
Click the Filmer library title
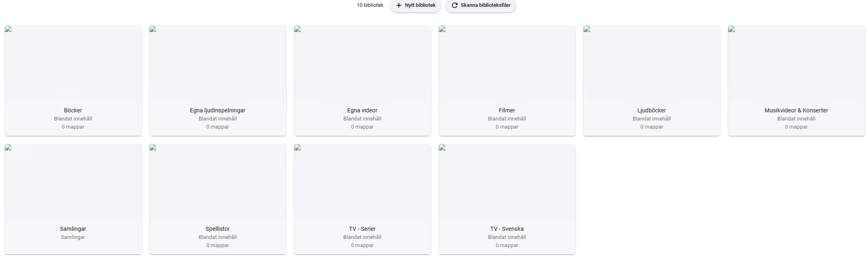507,110
